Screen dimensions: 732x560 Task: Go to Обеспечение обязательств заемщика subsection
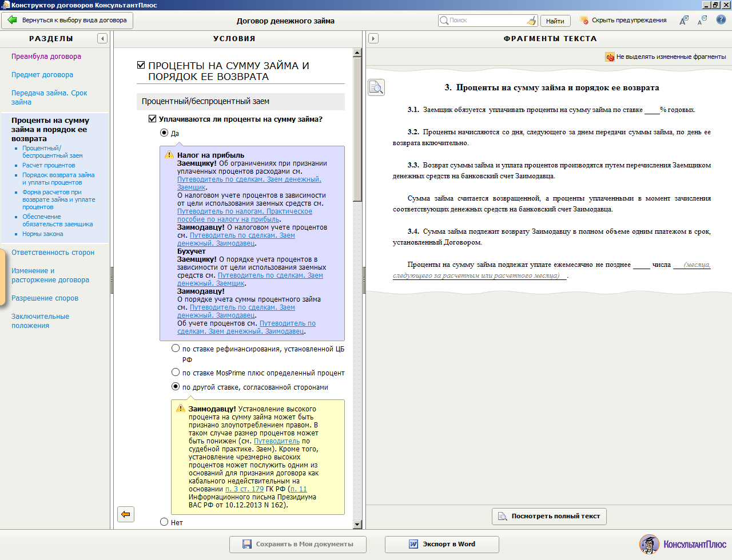(57, 221)
